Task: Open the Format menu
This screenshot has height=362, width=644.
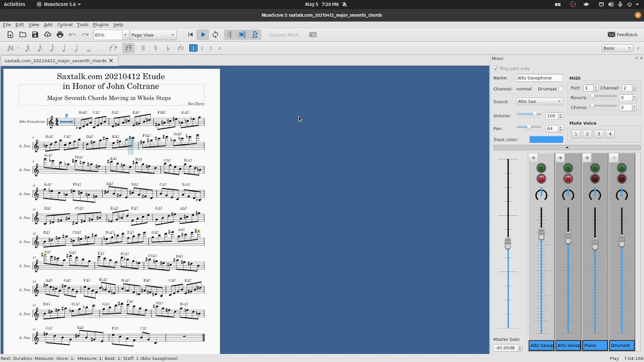Action: coord(65,25)
